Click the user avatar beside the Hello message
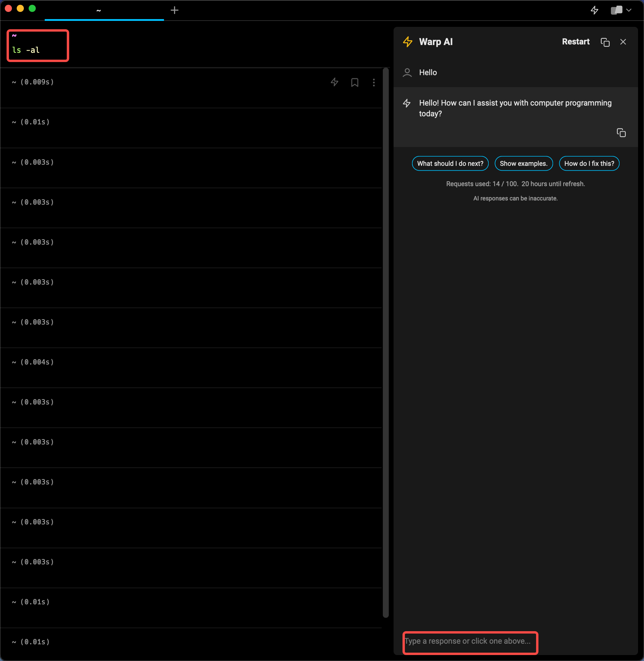Screen dimensions: 644x661 tap(407, 72)
